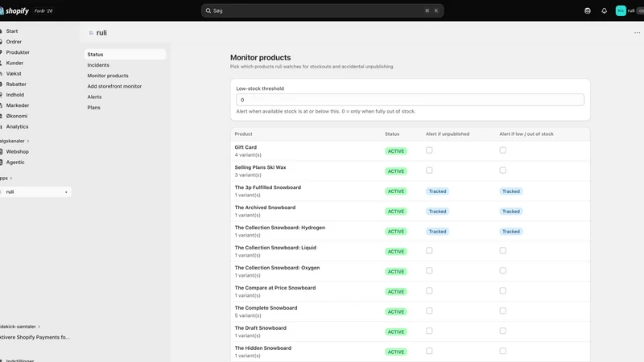
Task: Open Økonomi in sidebar
Action: click(16, 116)
